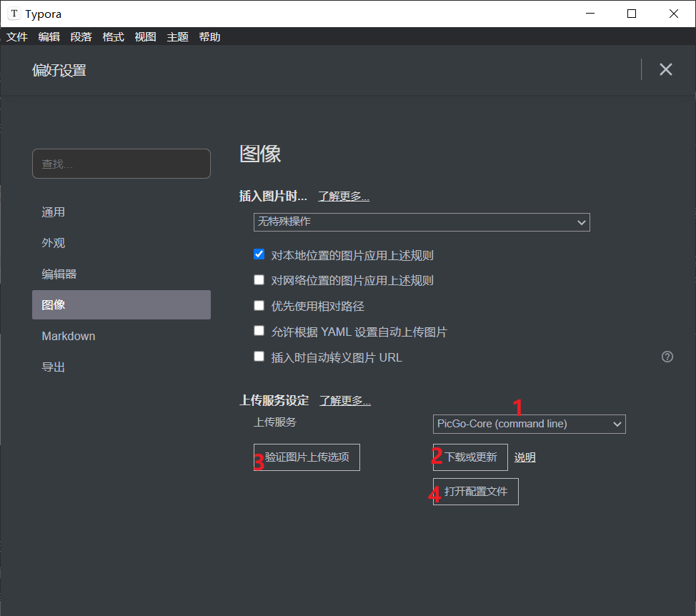The height and width of the screenshot is (616, 696).
Task: Click the help question mark icon beside URL escaping
Action: pyautogui.click(x=667, y=357)
